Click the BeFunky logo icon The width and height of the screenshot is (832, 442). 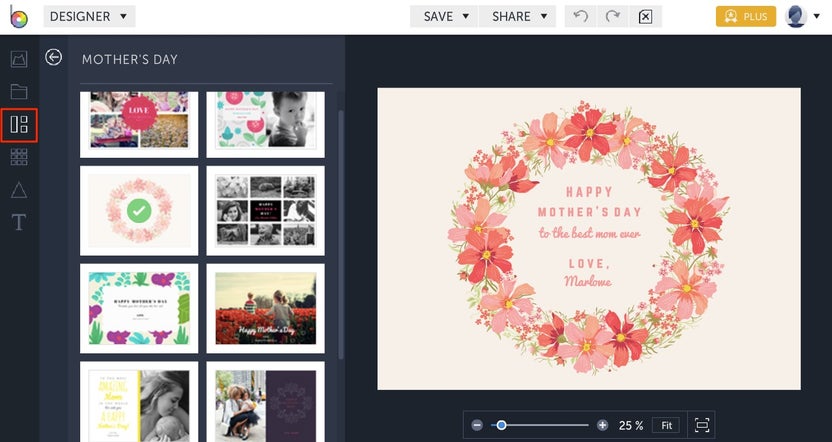tap(19, 16)
